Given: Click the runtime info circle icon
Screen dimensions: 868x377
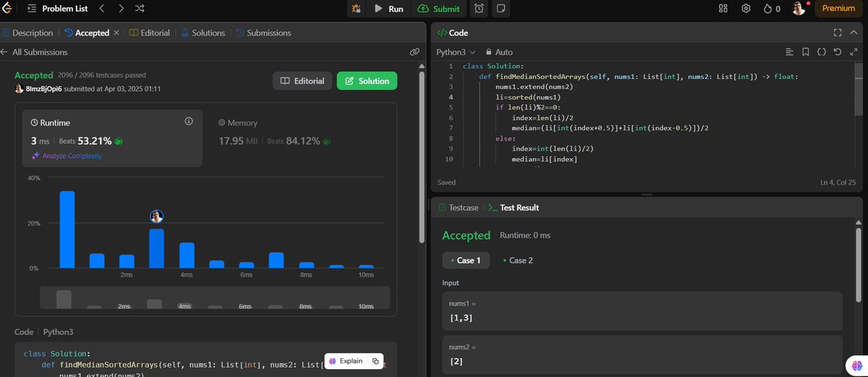Looking at the screenshot, I should coord(189,121).
